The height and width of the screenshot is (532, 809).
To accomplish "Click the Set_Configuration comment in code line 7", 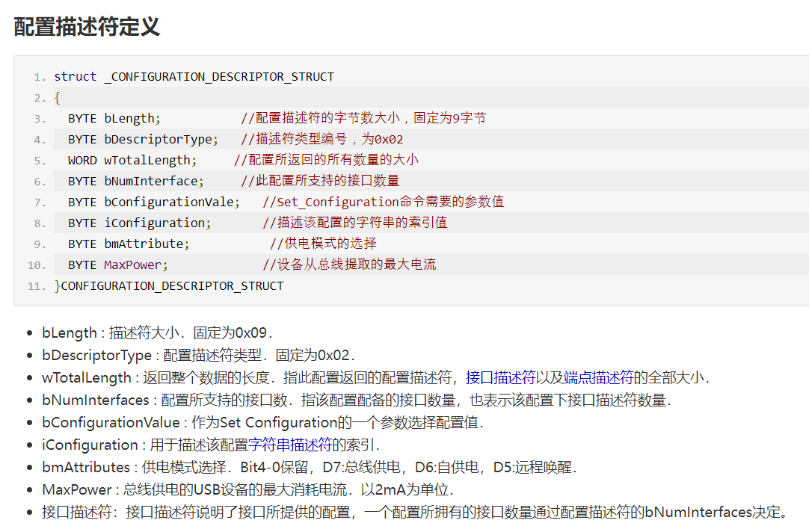I will pos(383,202).
